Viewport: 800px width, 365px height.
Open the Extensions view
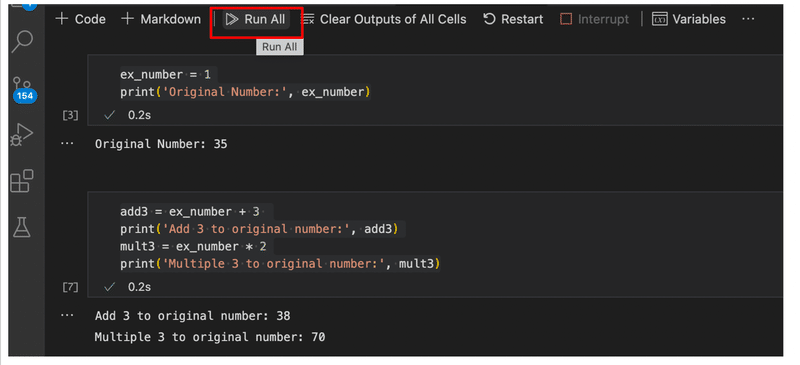click(22, 181)
